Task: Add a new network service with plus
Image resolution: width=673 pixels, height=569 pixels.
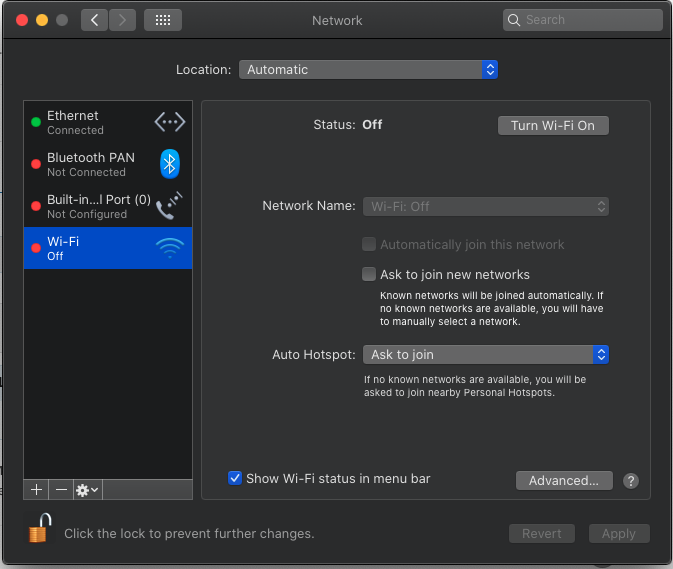Action: [36, 490]
